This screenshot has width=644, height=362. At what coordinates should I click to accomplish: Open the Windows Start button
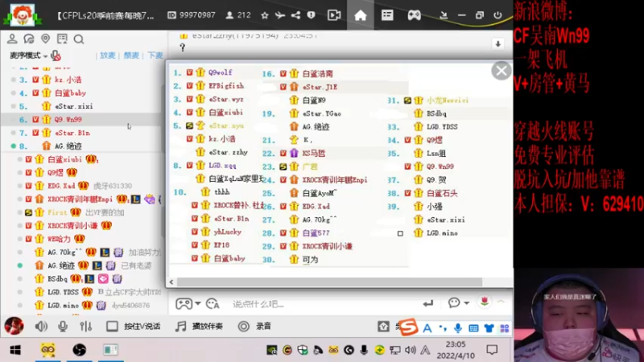15,350
